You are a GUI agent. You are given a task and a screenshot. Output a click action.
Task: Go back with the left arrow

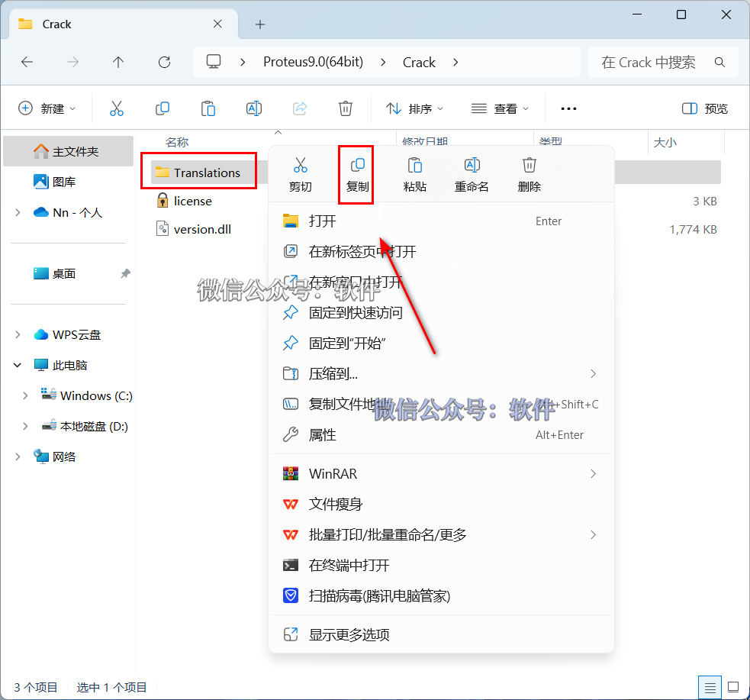[x=27, y=62]
